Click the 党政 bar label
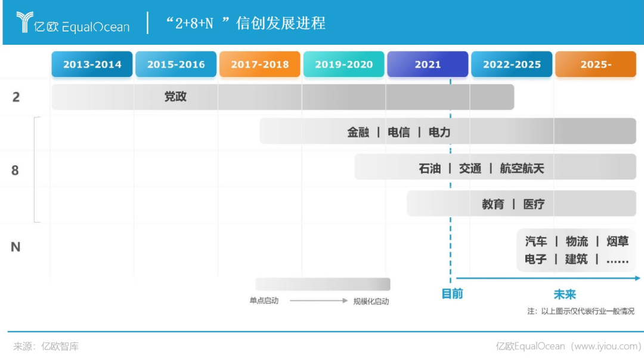 (x=175, y=97)
